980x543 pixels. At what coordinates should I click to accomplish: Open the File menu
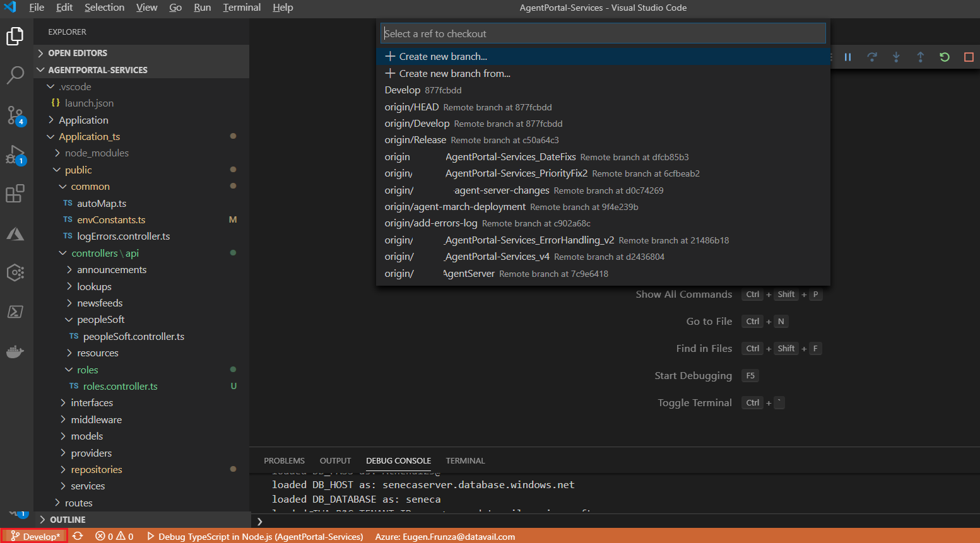coord(37,8)
